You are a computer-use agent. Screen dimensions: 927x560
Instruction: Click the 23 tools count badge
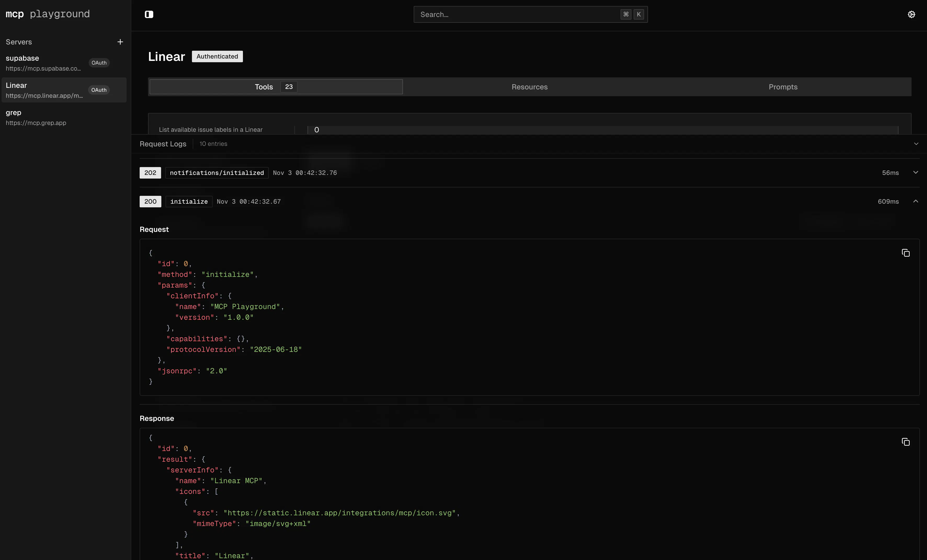288,87
